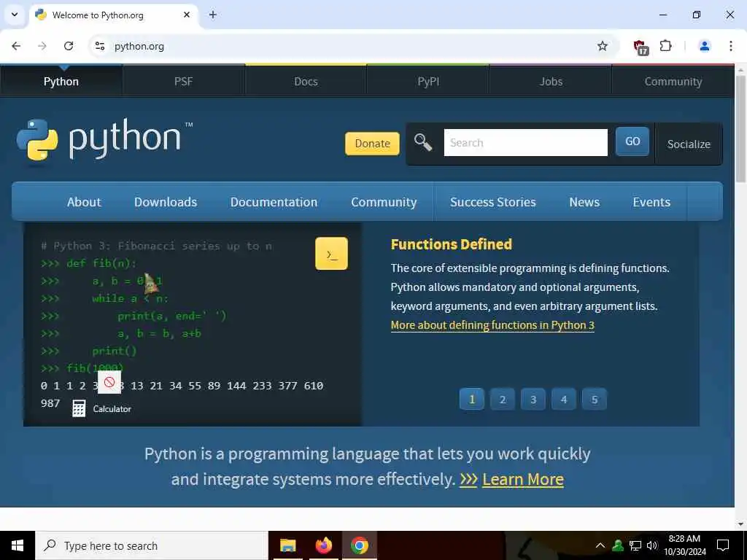The image size is (747, 560).
Task: Click the Calculator icon on the page
Action: click(79, 408)
